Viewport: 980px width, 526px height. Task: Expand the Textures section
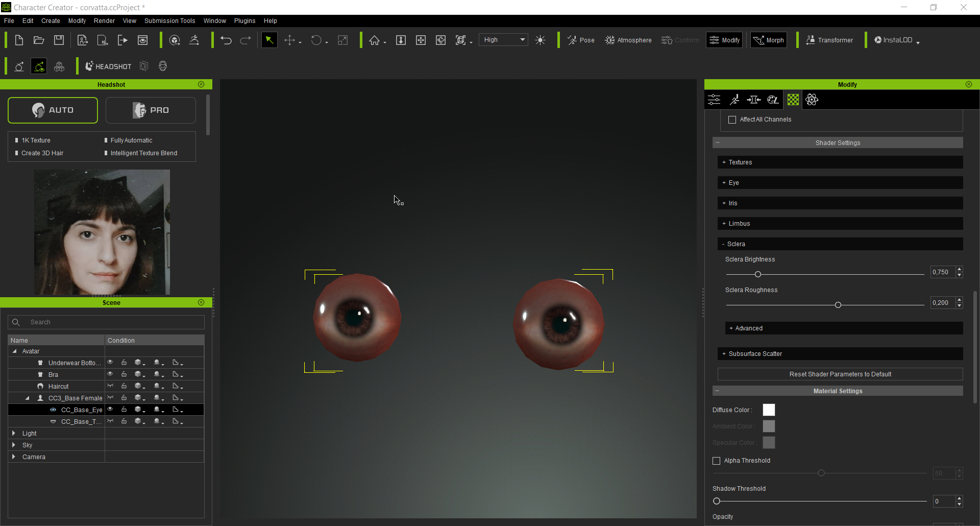(x=840, y=162)
